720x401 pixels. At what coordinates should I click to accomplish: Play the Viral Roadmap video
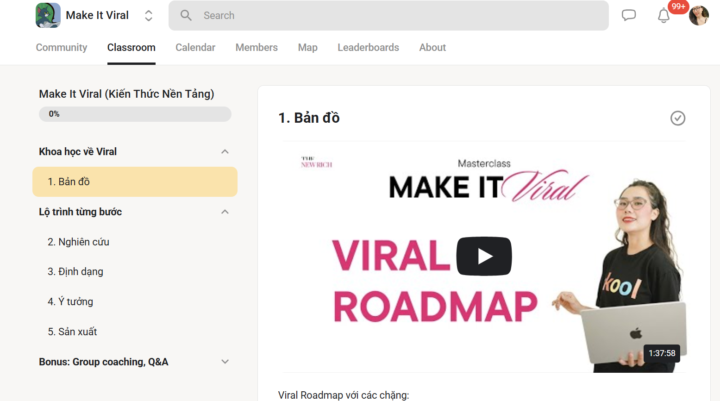[484, 256]
